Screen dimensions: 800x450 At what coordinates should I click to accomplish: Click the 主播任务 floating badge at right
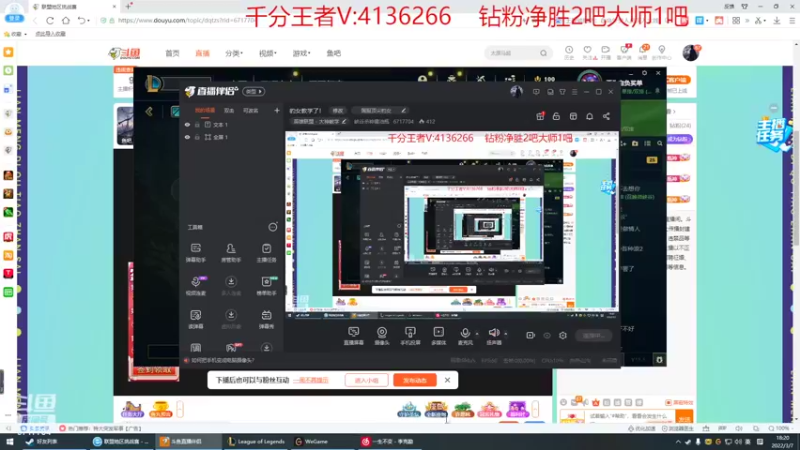pyautogui.click(x=774, y=134)
